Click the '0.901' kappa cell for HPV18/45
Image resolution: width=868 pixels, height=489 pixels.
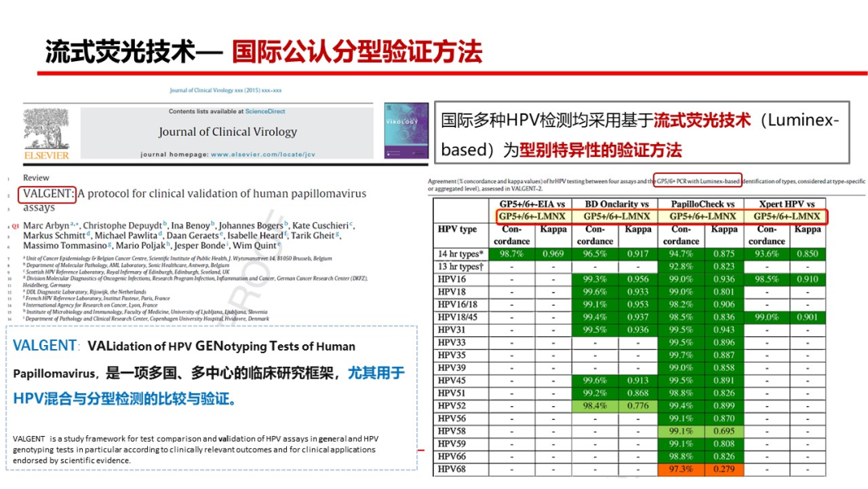coord(807,317)
